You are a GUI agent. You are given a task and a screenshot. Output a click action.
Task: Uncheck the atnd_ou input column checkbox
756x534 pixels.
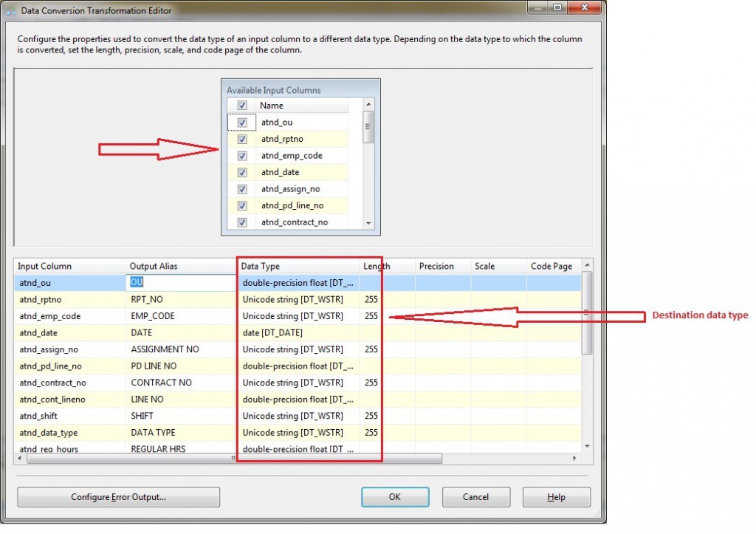(242, 123)
